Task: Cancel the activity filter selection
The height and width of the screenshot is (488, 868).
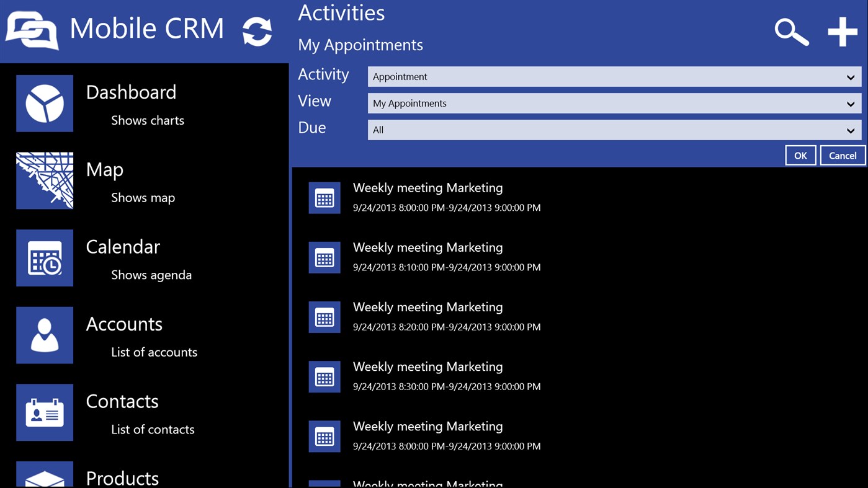Action: pyautogui.click(x=842, y=155)
